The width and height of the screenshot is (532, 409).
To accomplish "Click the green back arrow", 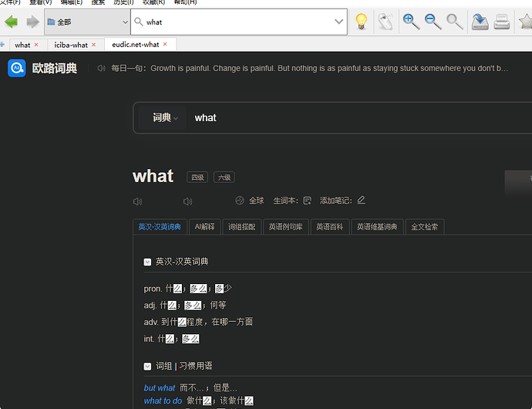I will click(x=11, y=22).
